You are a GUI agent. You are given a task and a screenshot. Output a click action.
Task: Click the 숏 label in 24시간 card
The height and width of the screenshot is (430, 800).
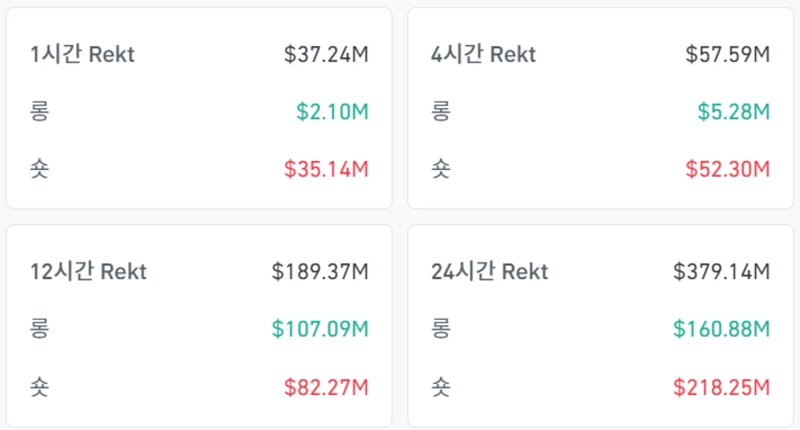point(441,386)
